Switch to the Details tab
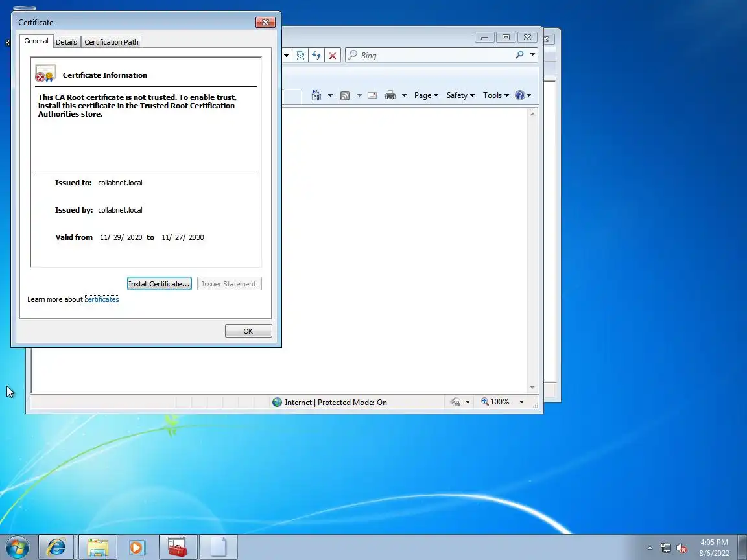The width and height of the screenshot is (747, 560). 66,42
